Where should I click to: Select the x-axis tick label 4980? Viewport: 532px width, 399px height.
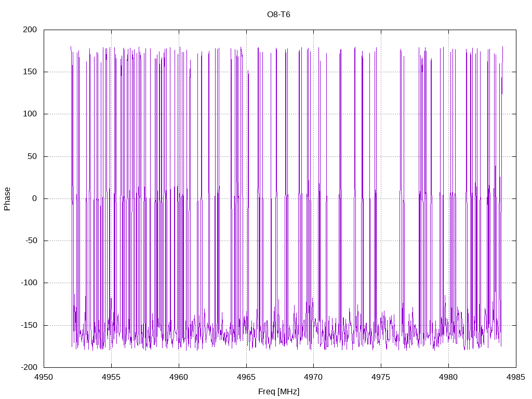point(448,377)
